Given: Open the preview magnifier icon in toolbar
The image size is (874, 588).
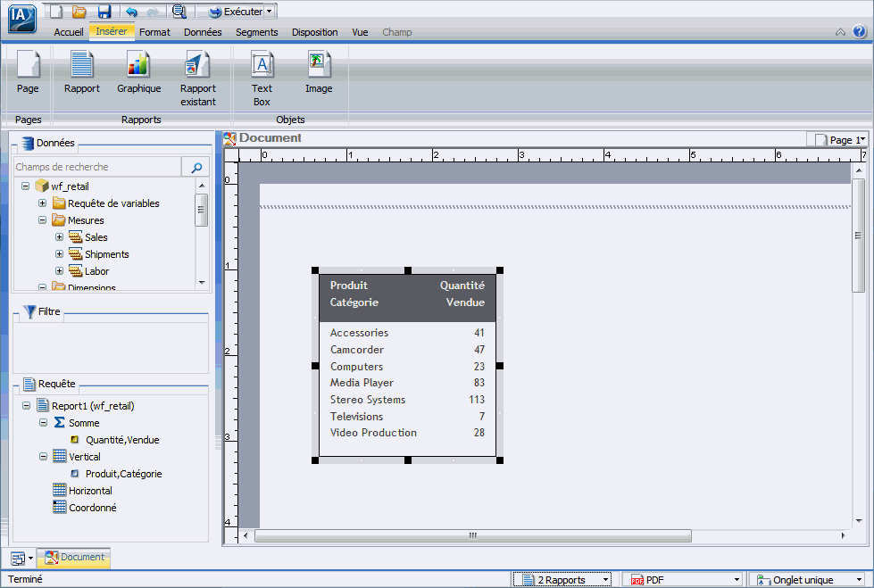Looking at the screenshot, I should point(179,11).
